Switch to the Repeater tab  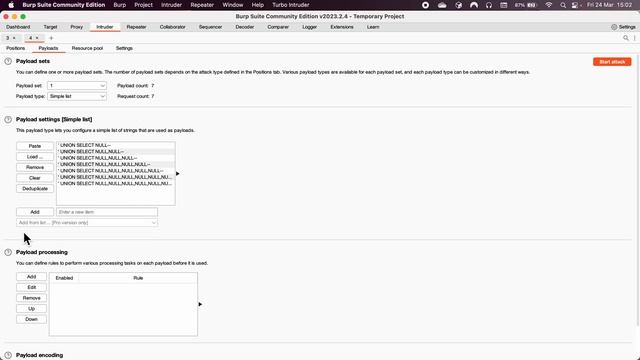coord(136,27)
